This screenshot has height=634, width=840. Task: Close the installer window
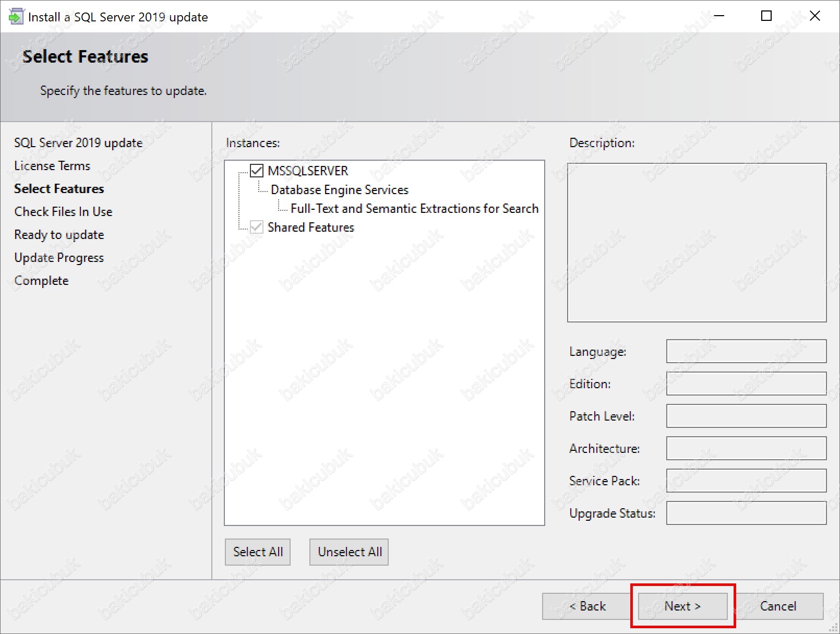815,16
